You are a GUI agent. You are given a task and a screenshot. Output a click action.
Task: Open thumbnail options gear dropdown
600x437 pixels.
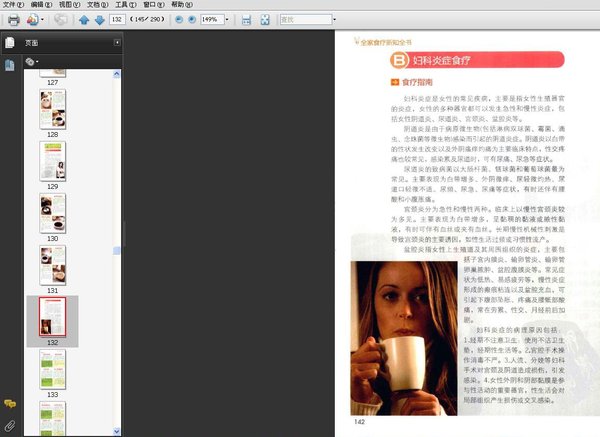coord(32,61)
